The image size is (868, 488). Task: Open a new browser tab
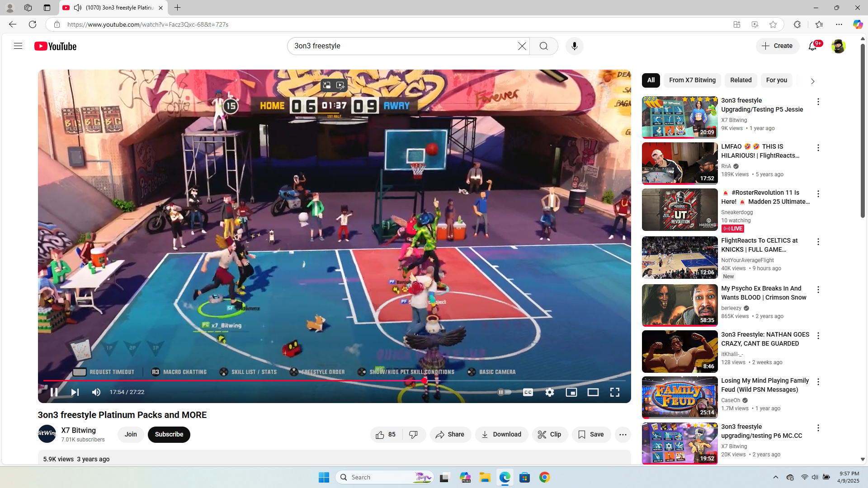click(178, 8)
